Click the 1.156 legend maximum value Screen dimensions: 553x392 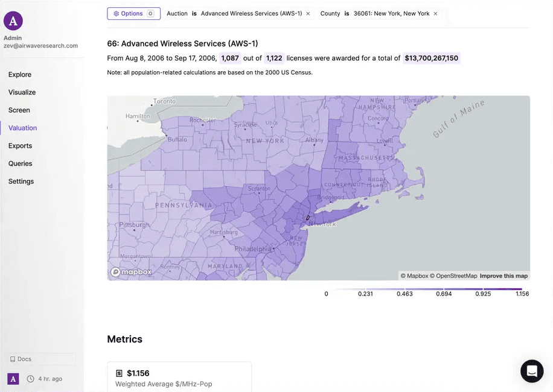[x=522, y=294]
